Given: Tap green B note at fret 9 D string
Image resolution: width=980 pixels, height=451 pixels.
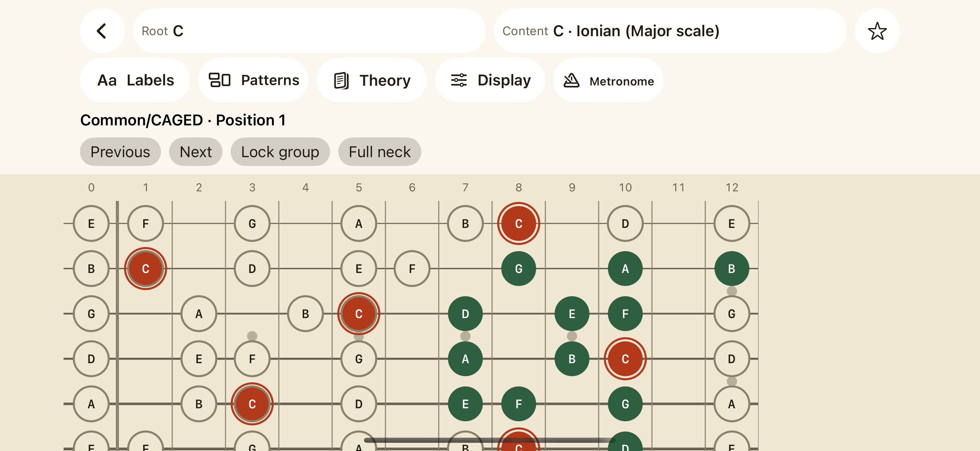Looking at the screenshot, I should point(572,359).
